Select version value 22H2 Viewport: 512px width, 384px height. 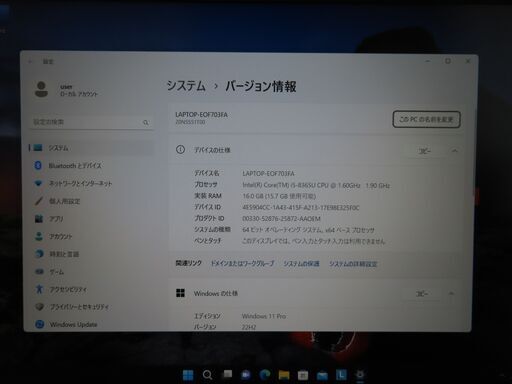(249, 327)
